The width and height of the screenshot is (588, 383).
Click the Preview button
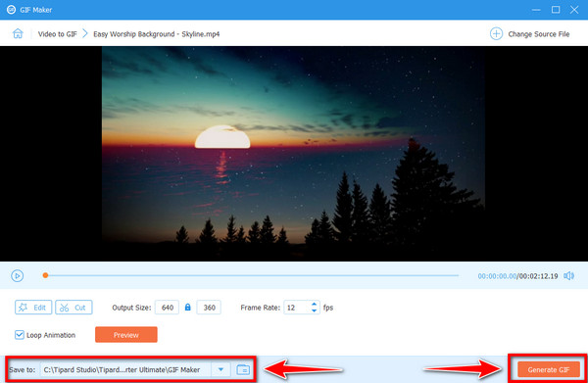click(126, 335)
